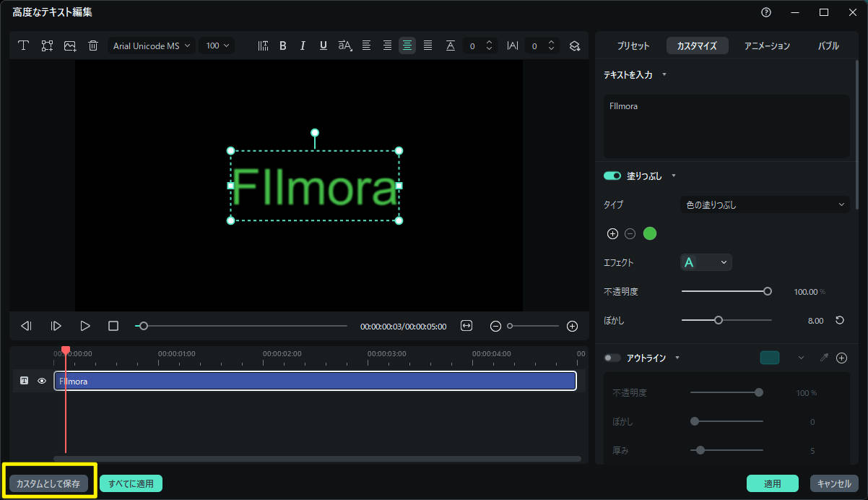Screen dimensions: 868x500
Task: Click the outline eyedropper color picker
Action: click(824, 358)
